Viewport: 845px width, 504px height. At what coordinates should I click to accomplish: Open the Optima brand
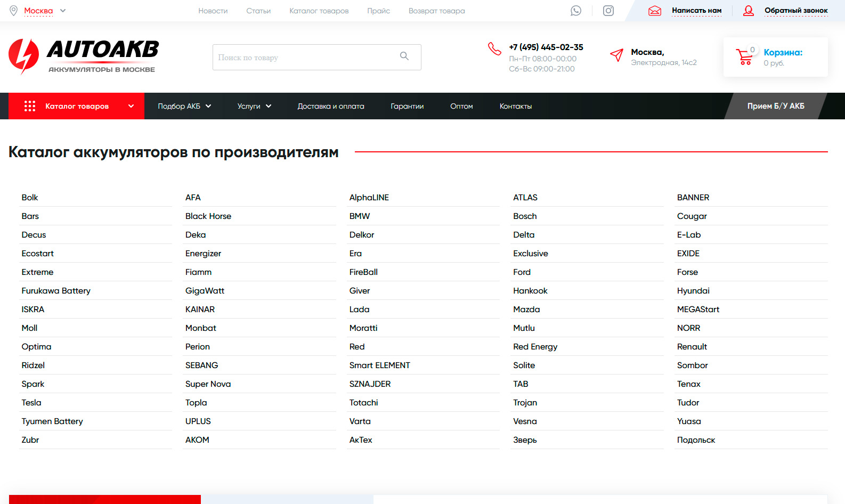(x=36, y=346)
